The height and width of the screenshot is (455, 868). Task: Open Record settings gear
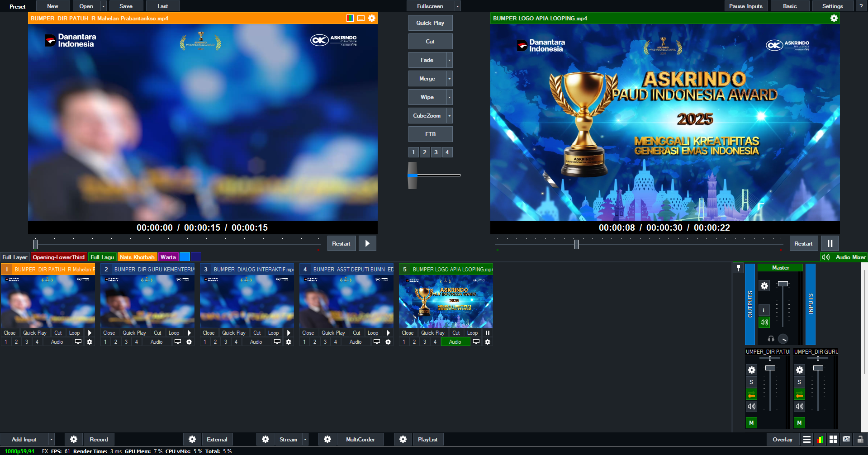pyautogui.click(x=74, y=439)
